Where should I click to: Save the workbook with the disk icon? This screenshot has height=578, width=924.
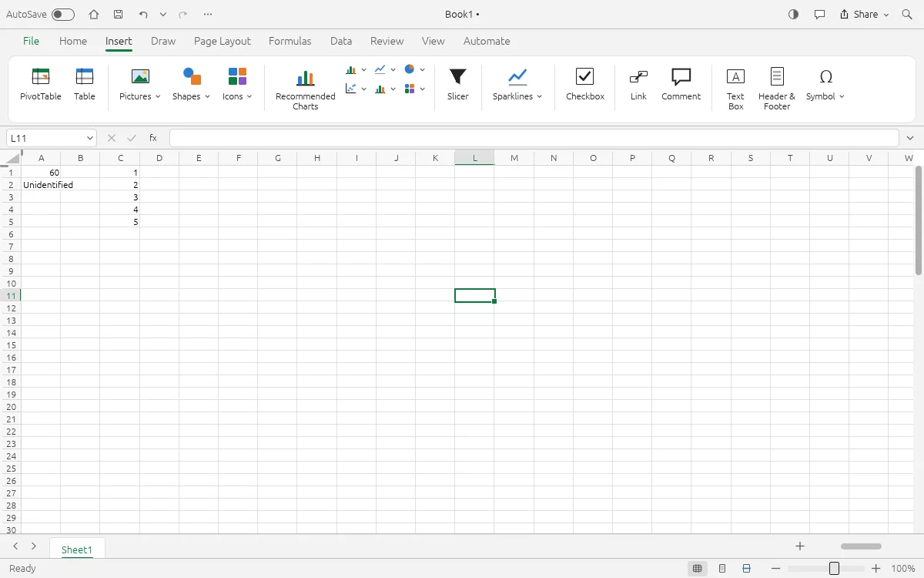click(118, 15)
